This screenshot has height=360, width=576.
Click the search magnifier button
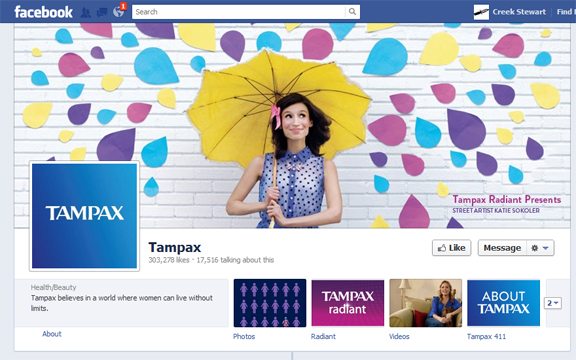(352, 12)
